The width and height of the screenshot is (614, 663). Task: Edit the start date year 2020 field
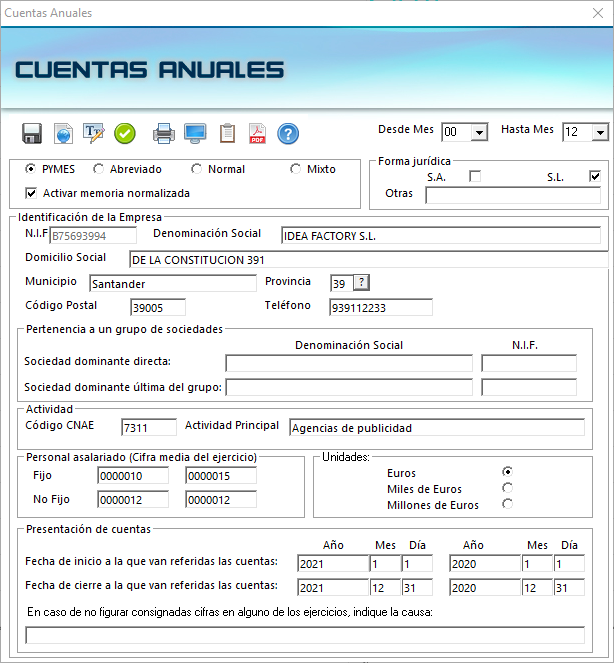(485, 564)
